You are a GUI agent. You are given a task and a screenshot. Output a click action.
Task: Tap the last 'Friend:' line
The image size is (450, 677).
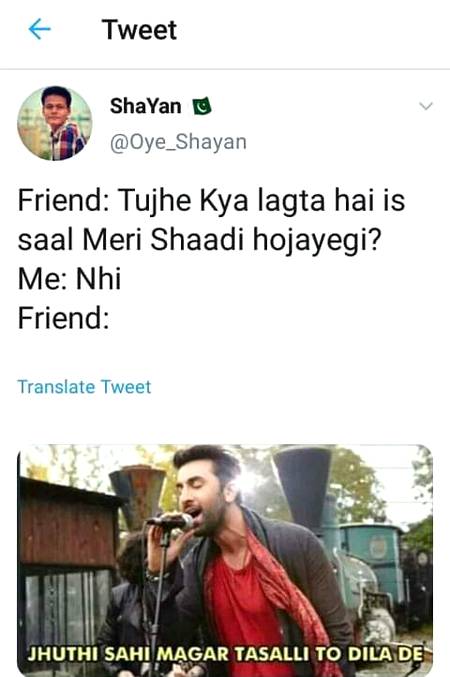63,318
